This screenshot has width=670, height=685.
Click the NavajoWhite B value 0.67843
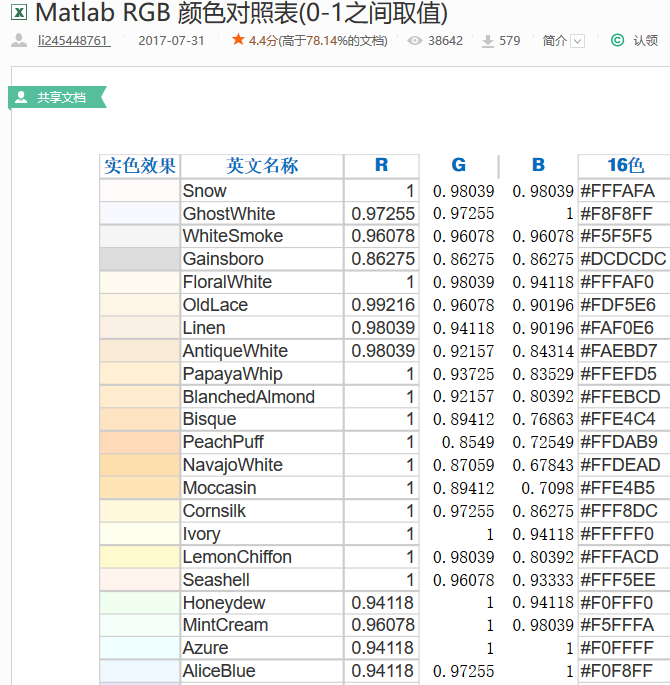pos(543,465)
